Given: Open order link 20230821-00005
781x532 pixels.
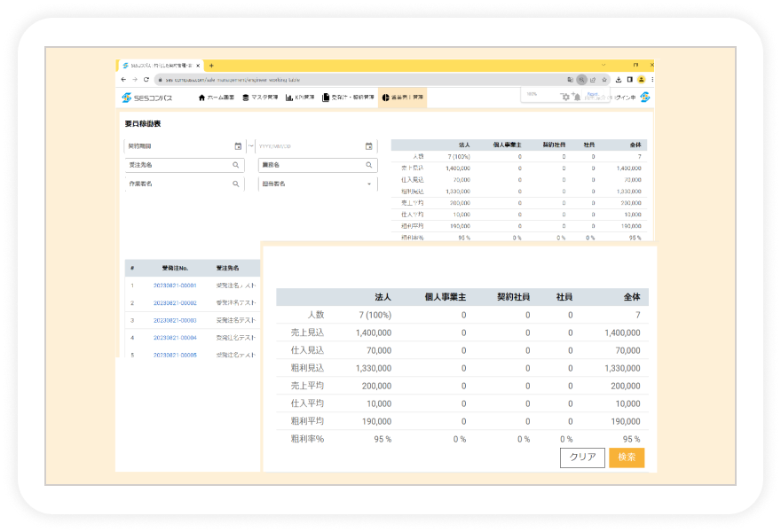Looking at the screenshot, I should click(x=175, y=356).
